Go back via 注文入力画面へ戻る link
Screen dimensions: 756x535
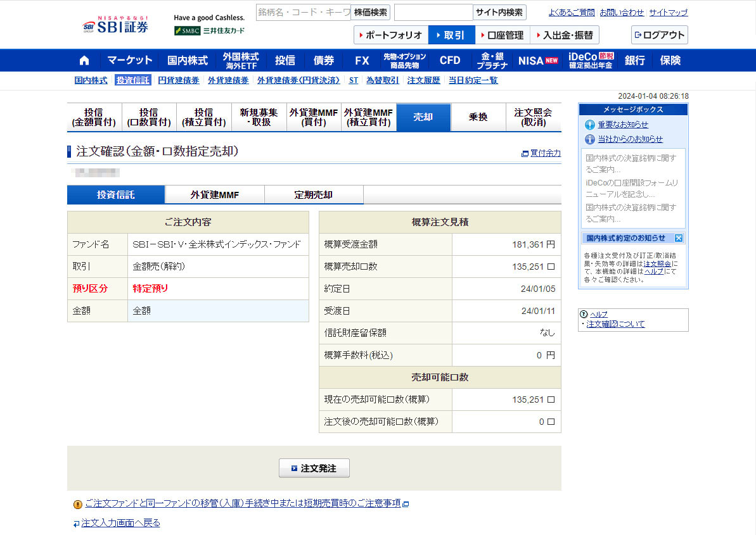point(120,523)
